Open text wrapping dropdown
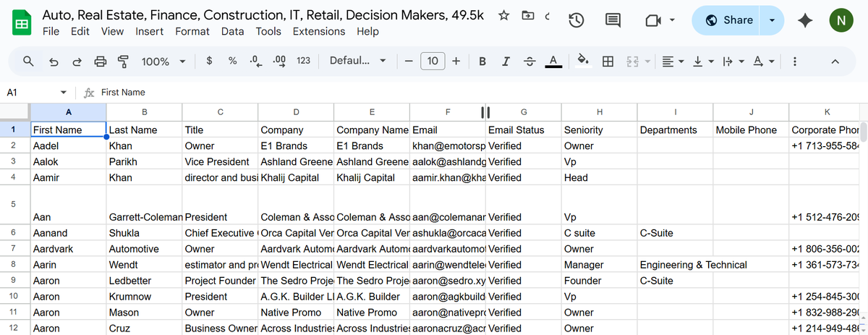 click(732, 62)
